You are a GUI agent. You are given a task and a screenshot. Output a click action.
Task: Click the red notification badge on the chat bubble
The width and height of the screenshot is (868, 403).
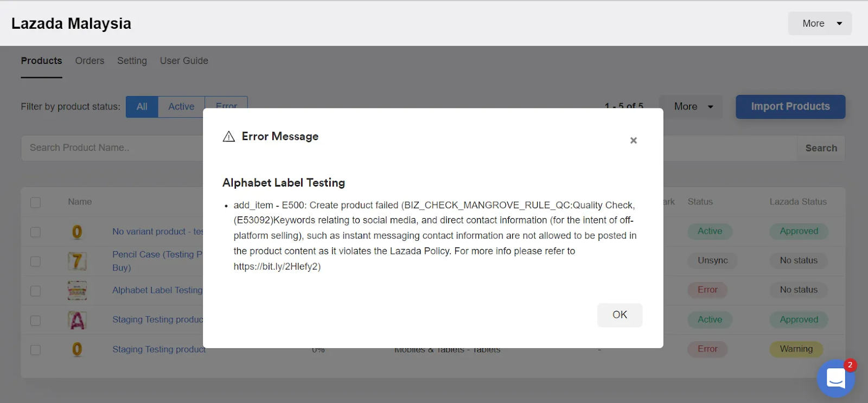[850, 366]
